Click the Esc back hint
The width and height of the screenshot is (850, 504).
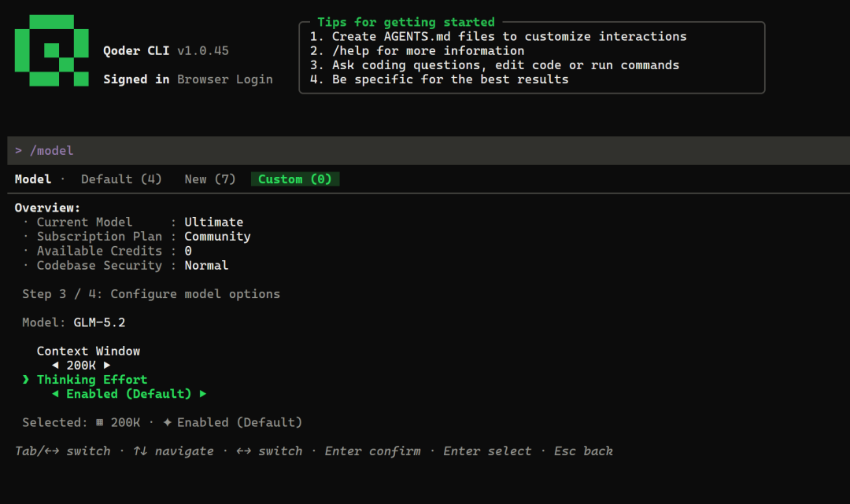(583, 451)
